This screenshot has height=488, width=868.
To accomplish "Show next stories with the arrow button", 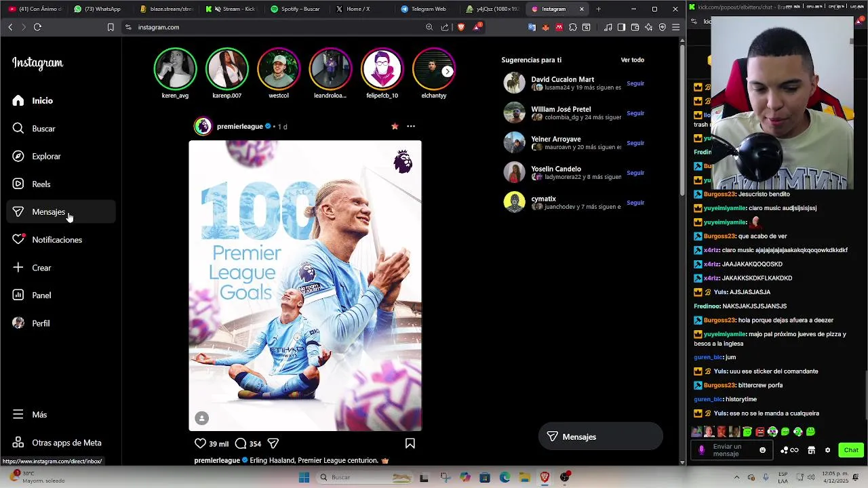I will point(447,71).
